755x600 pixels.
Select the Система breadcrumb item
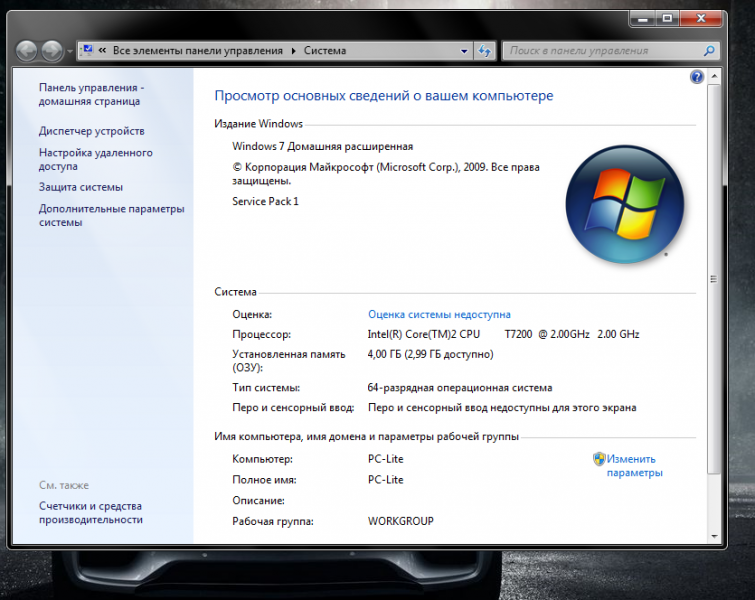tap(325, 51)
